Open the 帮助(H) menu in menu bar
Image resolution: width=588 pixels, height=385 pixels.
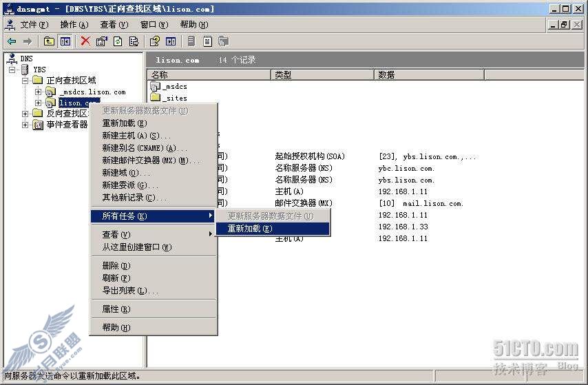[194, 25]
